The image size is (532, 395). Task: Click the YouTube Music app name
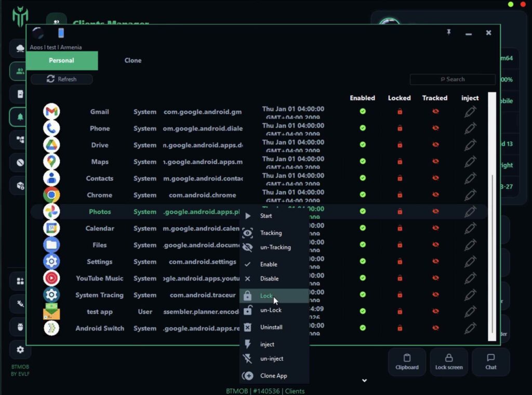pos(99,278)
